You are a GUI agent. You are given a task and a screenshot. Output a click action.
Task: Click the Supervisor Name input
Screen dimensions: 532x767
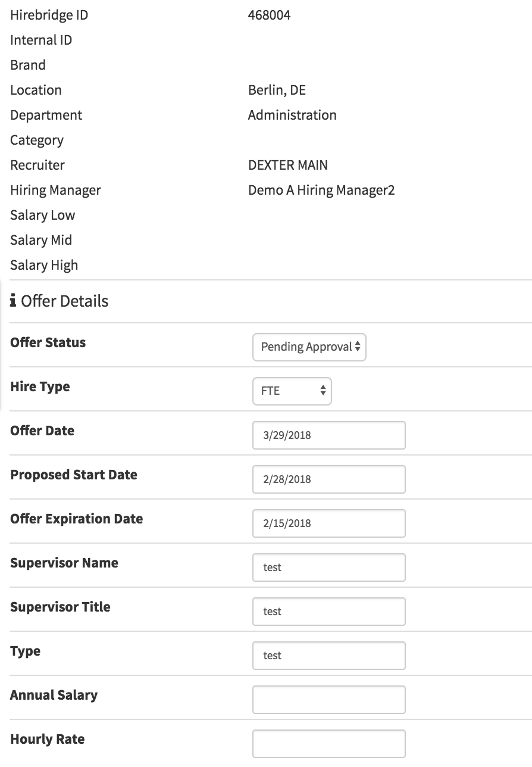pos(328,568)
